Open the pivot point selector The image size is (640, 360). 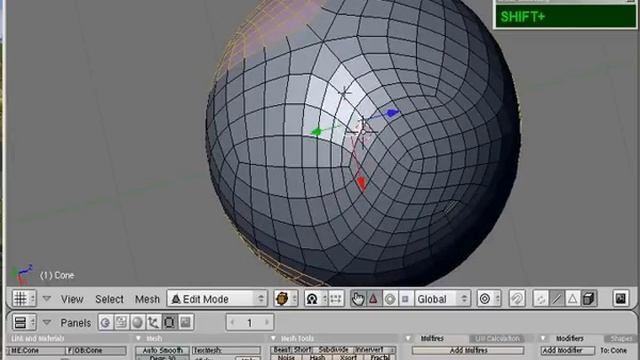(316, 299)
